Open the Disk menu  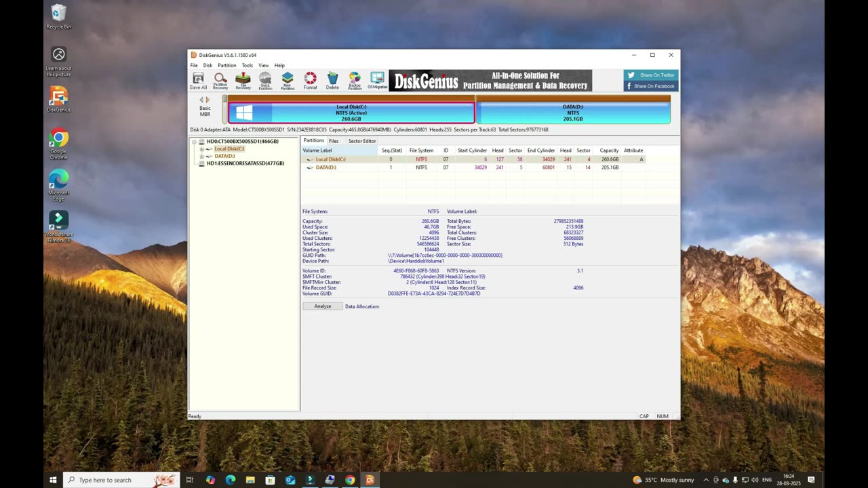tap(208, 66)
